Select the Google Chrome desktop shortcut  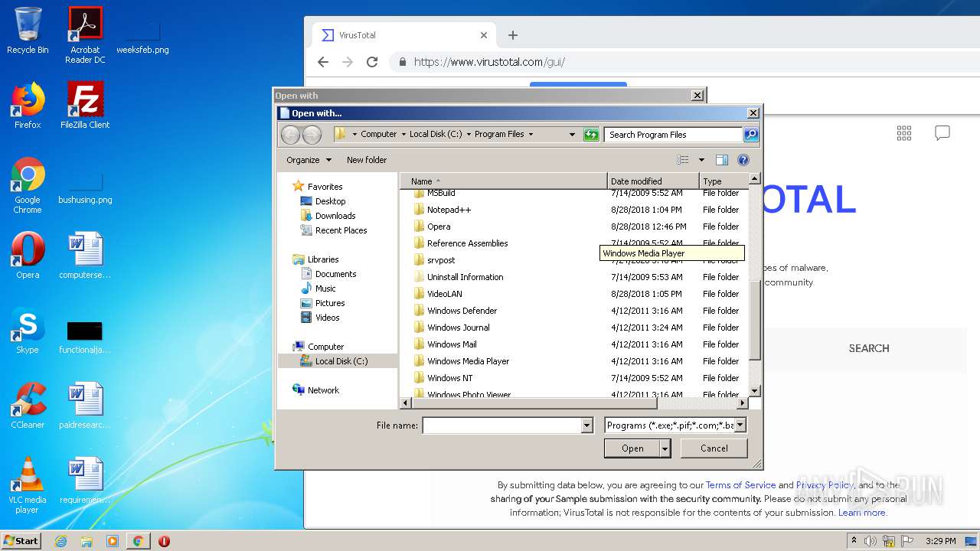(28, 185)
